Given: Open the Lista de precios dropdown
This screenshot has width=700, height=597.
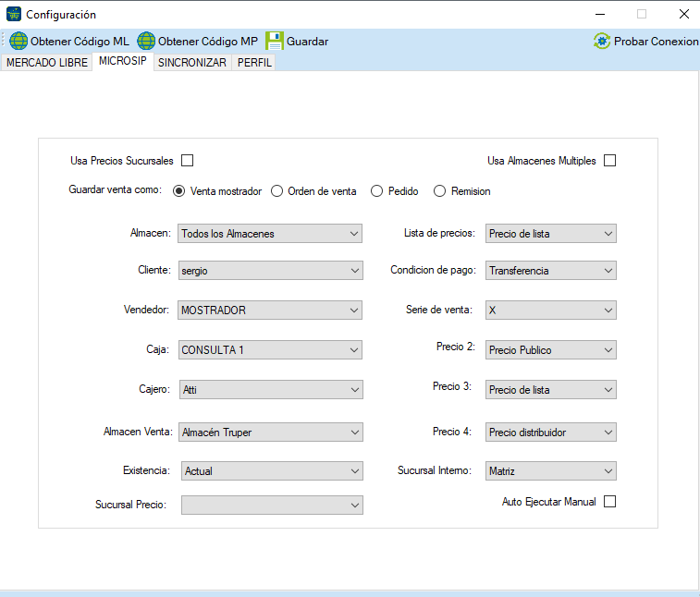Looking at the screenshot, I should tap(551, 234).
